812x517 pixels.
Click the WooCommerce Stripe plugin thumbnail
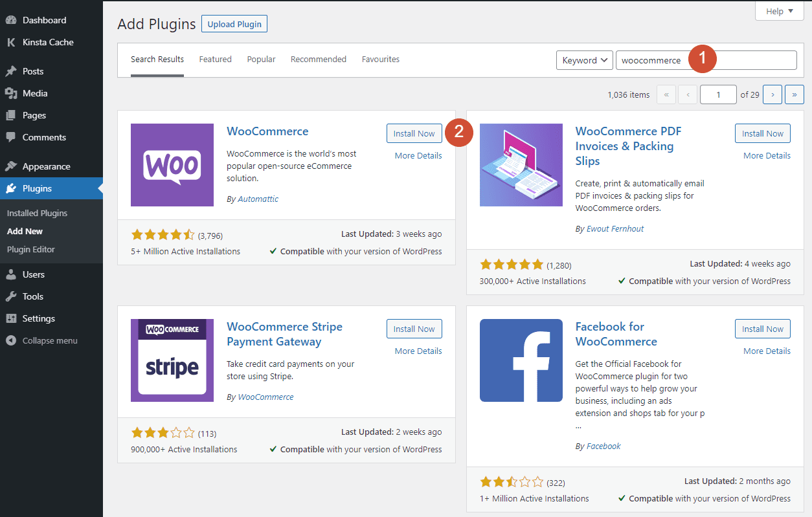tap(172, 360)
